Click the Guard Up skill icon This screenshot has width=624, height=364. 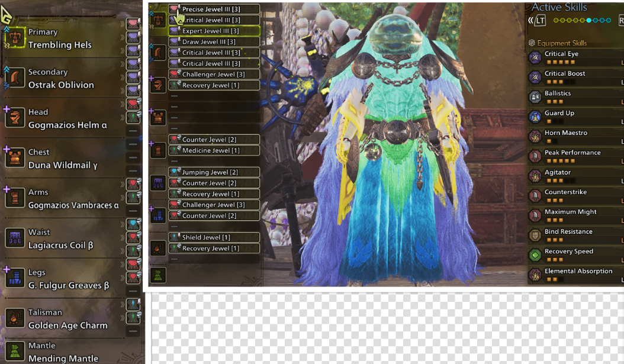[x=535, y=117]
